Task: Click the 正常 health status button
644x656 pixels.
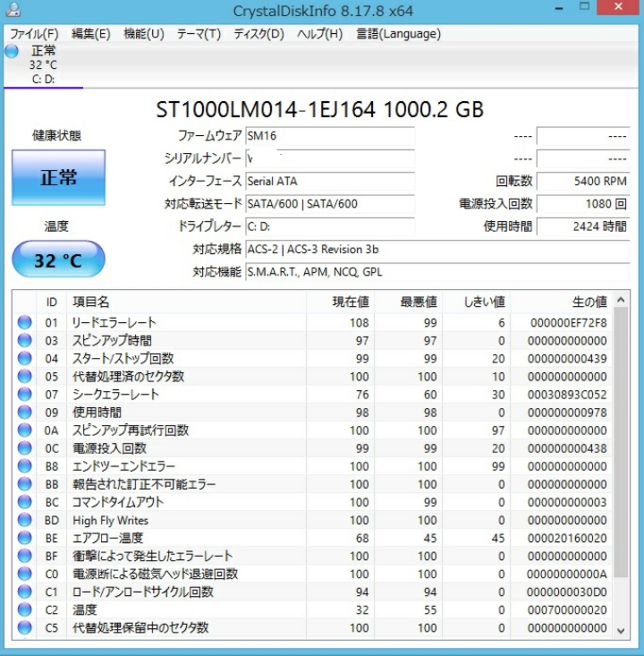Action: point(58,177)
